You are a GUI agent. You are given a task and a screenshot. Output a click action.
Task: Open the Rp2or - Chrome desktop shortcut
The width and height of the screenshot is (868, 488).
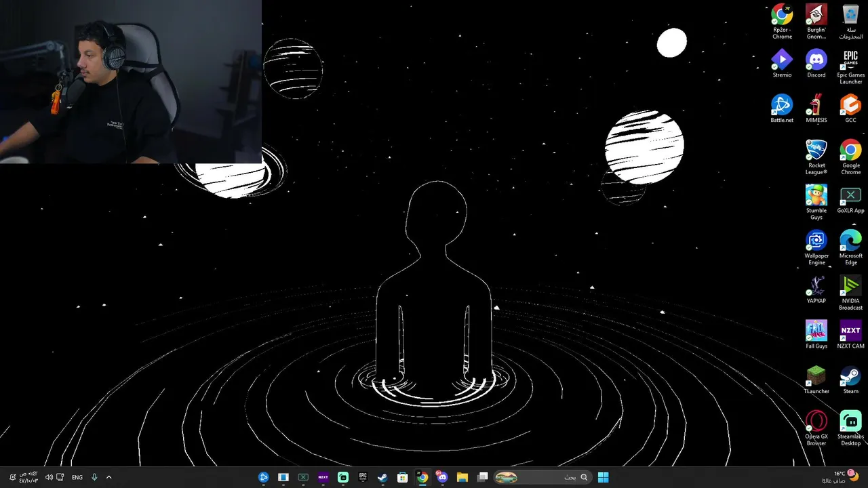[x=782, y=22]
